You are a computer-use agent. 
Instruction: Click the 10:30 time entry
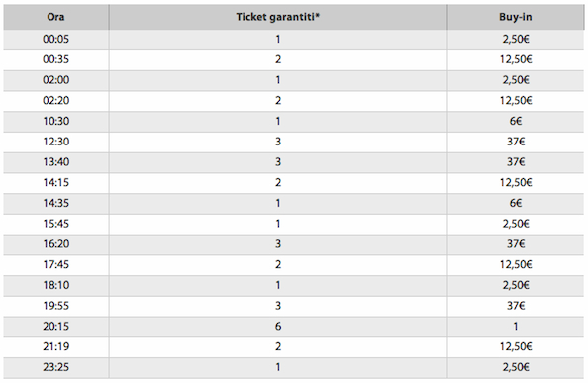(x=55, y=121)
